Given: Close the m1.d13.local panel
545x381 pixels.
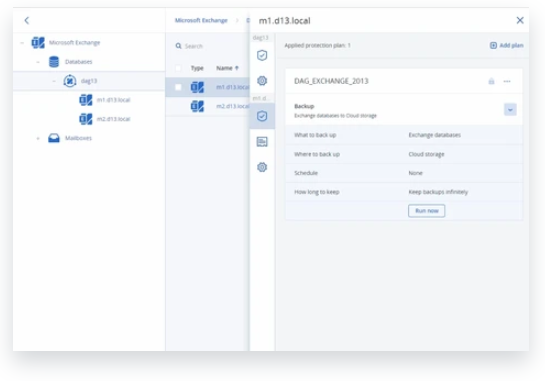Looking at the screenshot, I should (520, 21).
